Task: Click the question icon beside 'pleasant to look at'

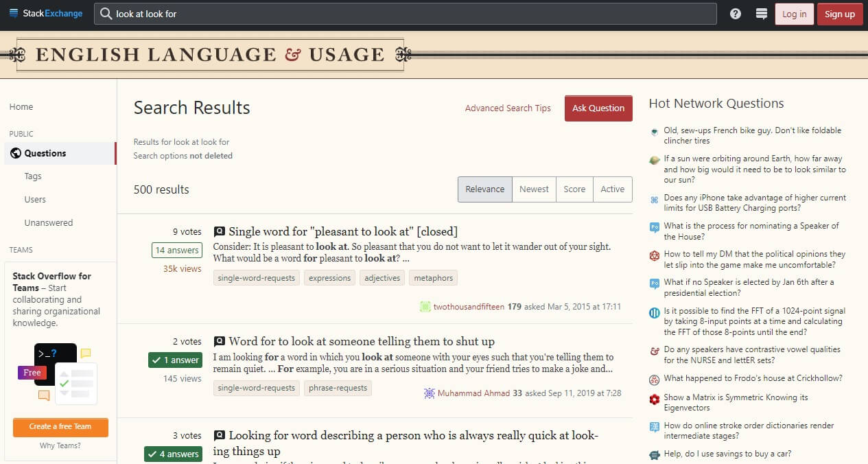Action: (x=219, y=231)
